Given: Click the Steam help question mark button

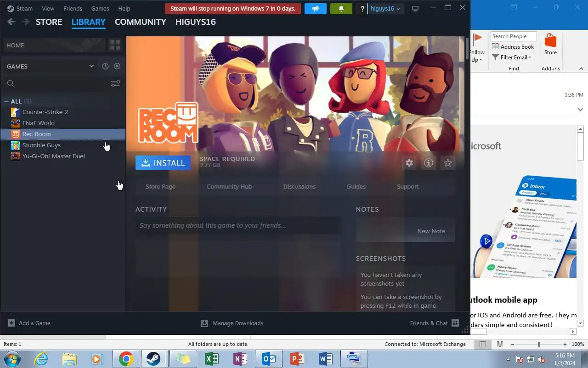Looking at the screenshot, I should click(x=362, y=9).
